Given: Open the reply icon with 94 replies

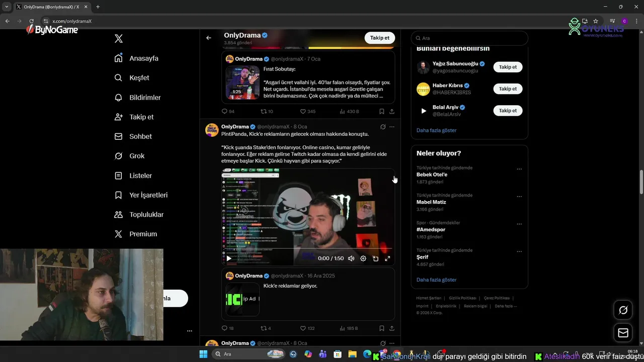Looking at the screenshot, I should [x=225, y=111].
